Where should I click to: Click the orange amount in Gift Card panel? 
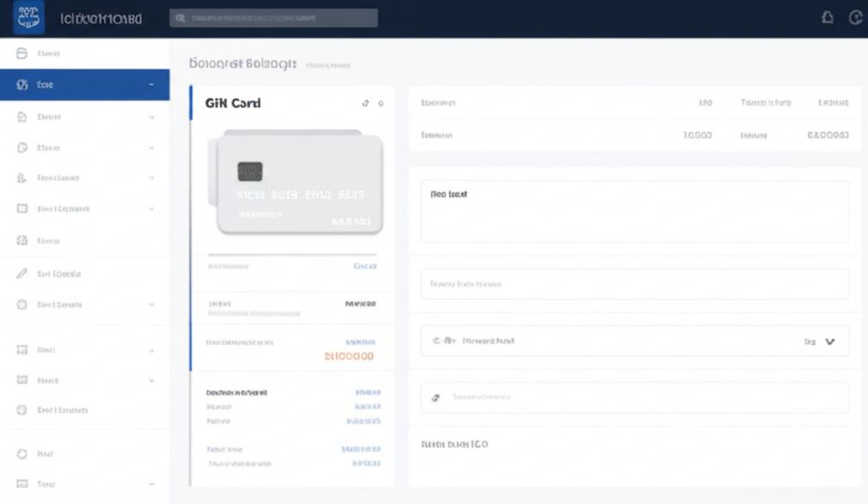click(349, 356)
